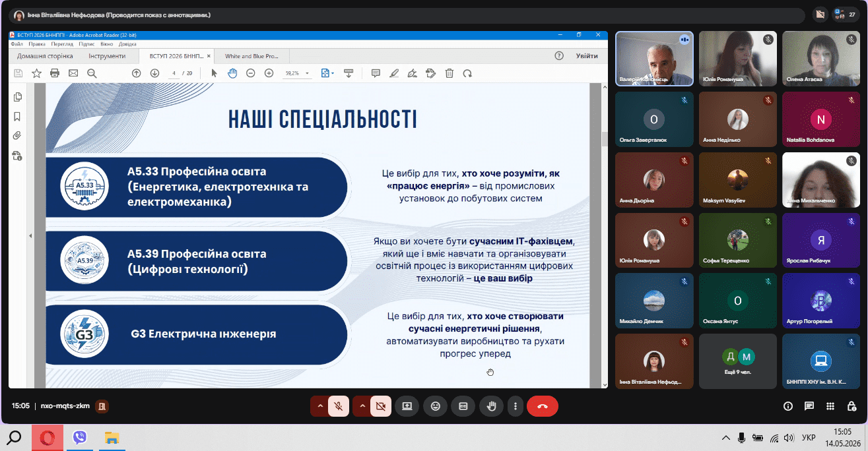868x451 pixels.
Task: Open the activities grid icon
Action: coord(830,406)
